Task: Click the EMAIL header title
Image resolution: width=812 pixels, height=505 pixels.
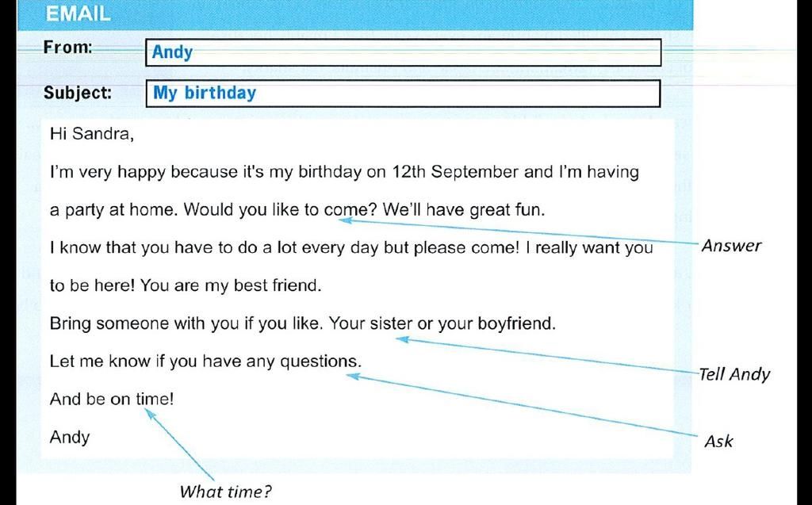Action: pyautogui.click(x=79, y=13)
